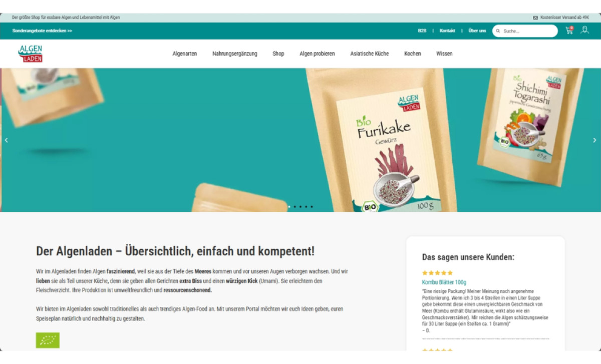The image size is (601, 364).
Task: Open the user account icon
Action: point(584,30)
